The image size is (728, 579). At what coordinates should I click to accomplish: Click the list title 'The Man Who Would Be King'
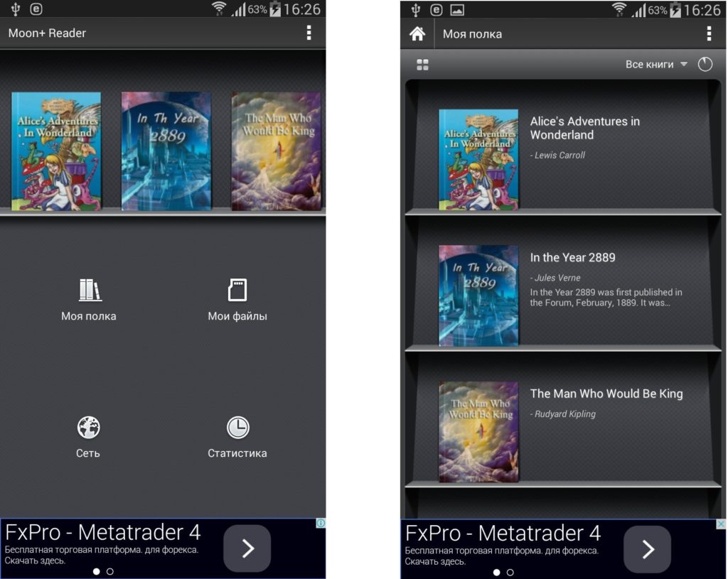(x=606, y=394)
